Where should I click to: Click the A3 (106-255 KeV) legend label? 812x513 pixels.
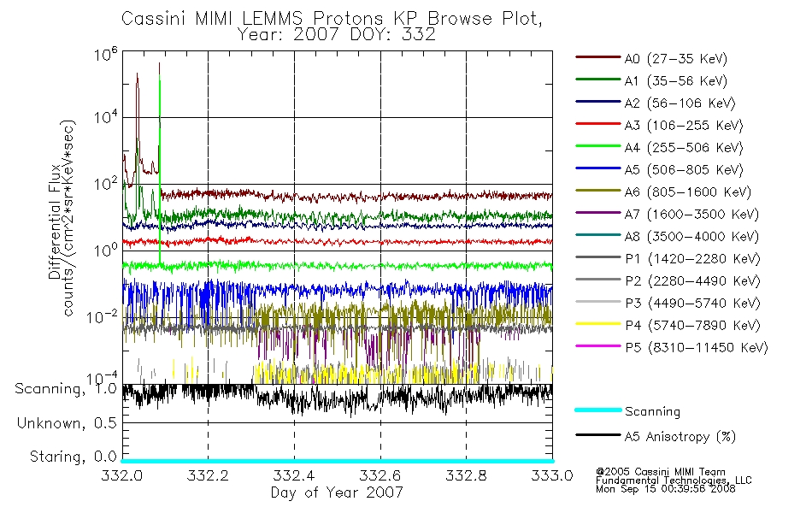(684, 126)
